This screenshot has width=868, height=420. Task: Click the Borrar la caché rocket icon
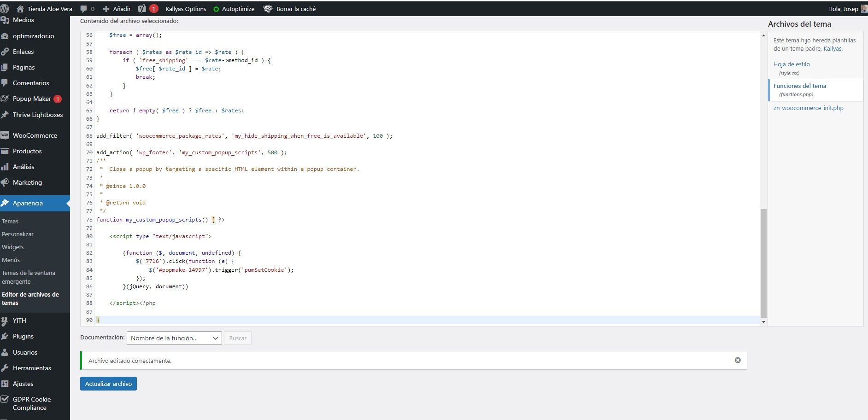[x=268, y=9]
